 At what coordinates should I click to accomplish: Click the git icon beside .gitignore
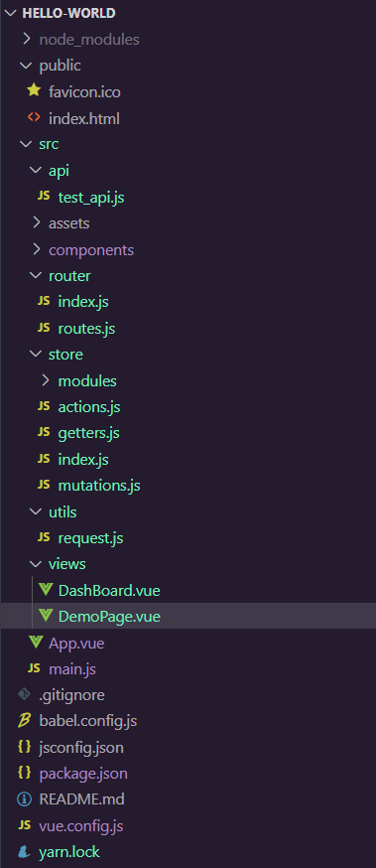[25, 694]
